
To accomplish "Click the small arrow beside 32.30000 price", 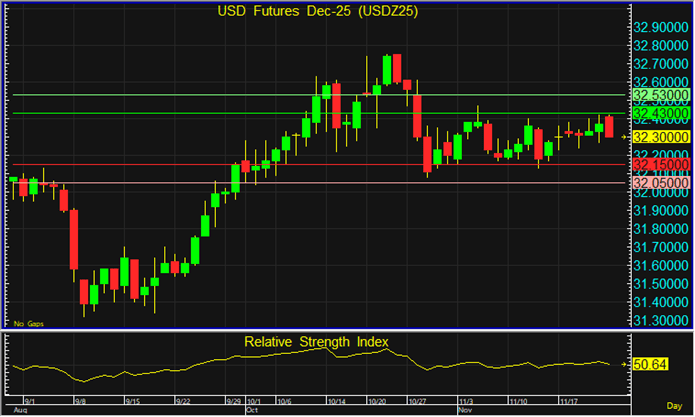I will click(625, 136).
